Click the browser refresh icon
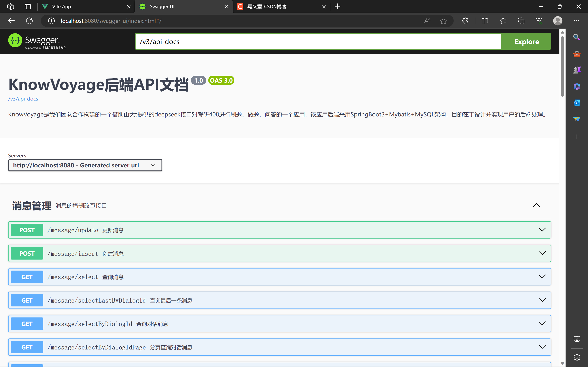Image resolution: width=588 pixels, height=367 pixels. [29, 21]
